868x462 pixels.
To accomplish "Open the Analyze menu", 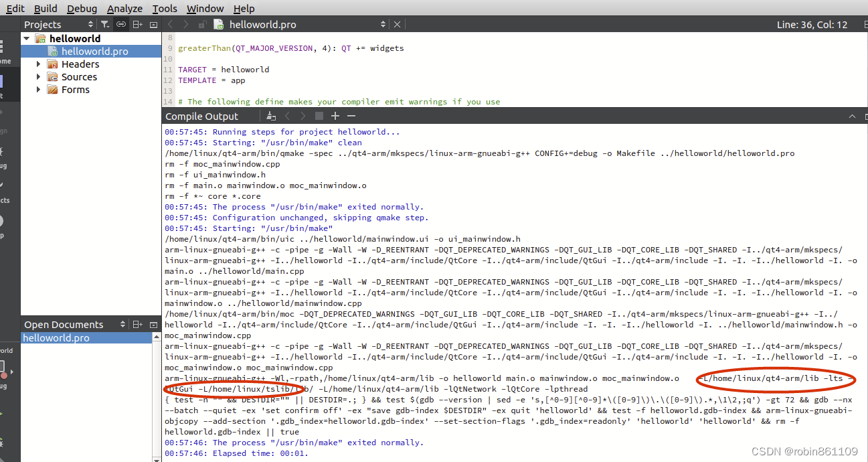I will pos(124,8).
